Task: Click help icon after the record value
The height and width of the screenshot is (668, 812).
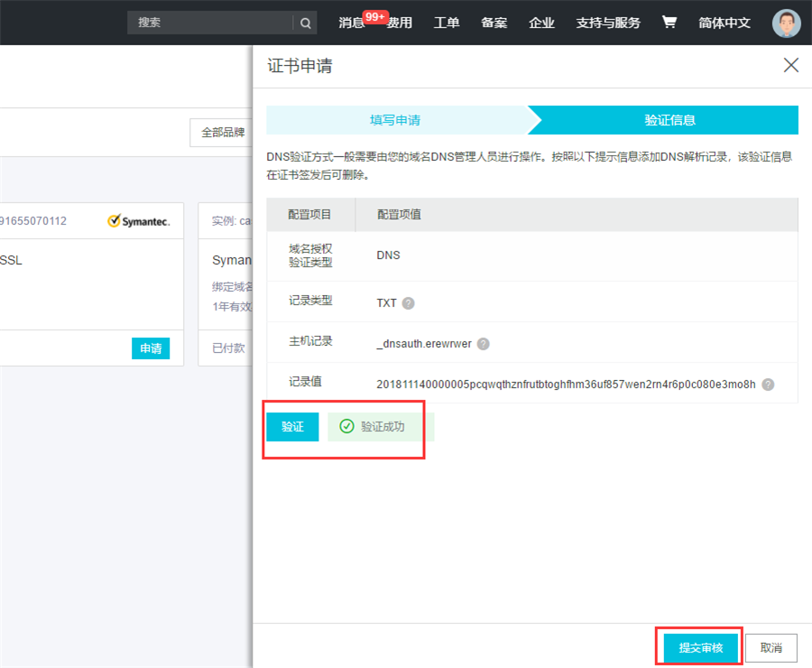Action: [x=768, y=385]
